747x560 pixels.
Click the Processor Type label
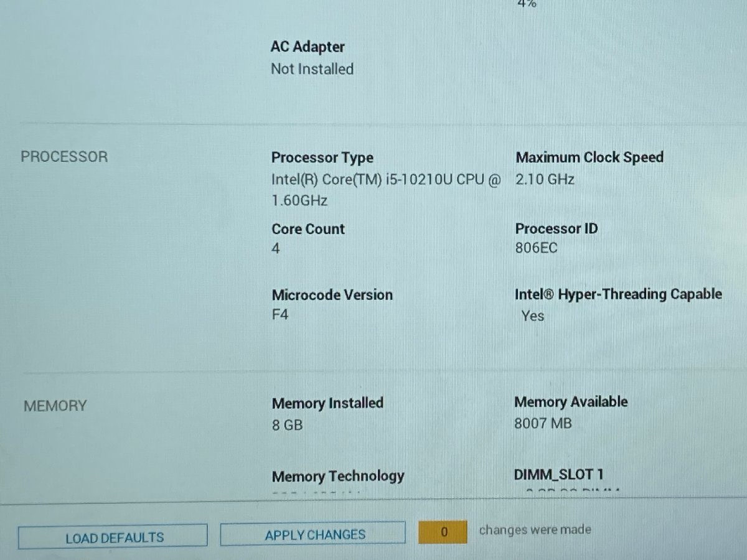click(x=322, y=158)
